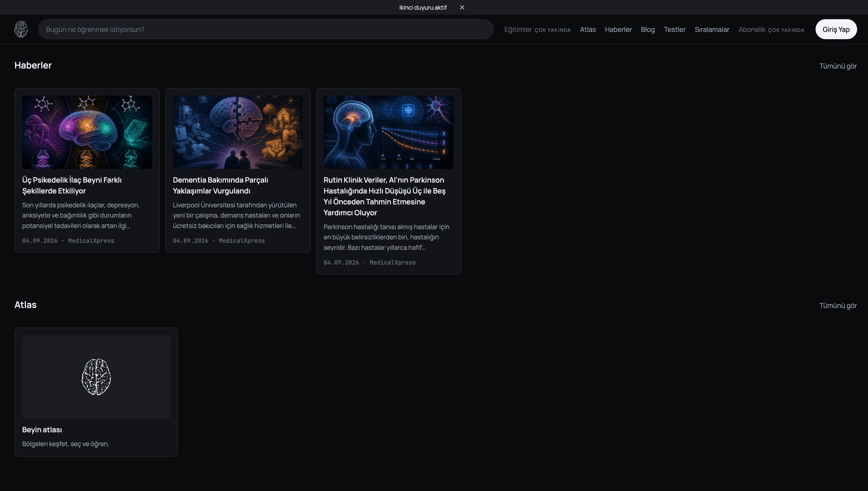View all items via Atlas 'Tümünü gör'
Viewport: 868px width, 491px height.
click(838, 305)
